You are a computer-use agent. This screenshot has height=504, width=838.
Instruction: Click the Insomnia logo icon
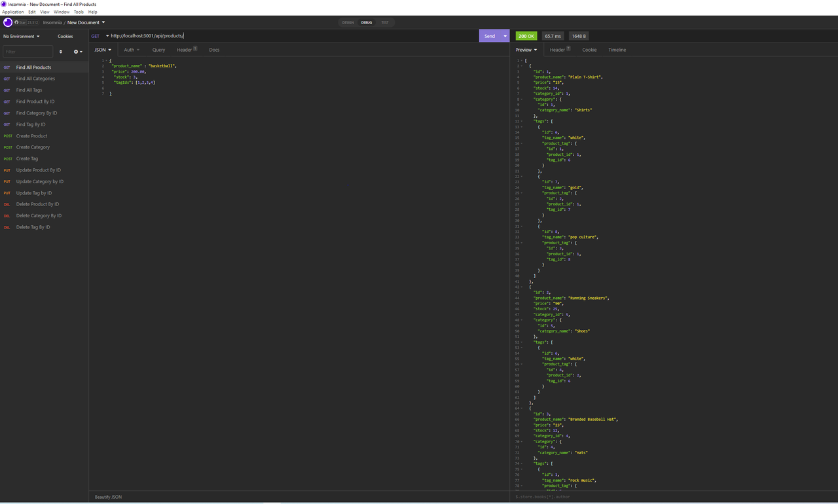tap(7, 22)
